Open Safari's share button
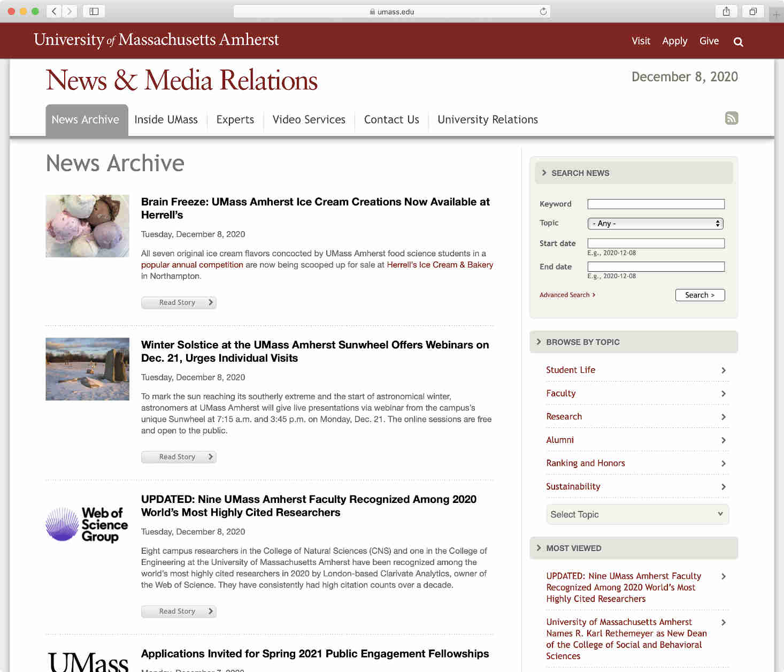784x672 pixels. (x=726, y=11)
